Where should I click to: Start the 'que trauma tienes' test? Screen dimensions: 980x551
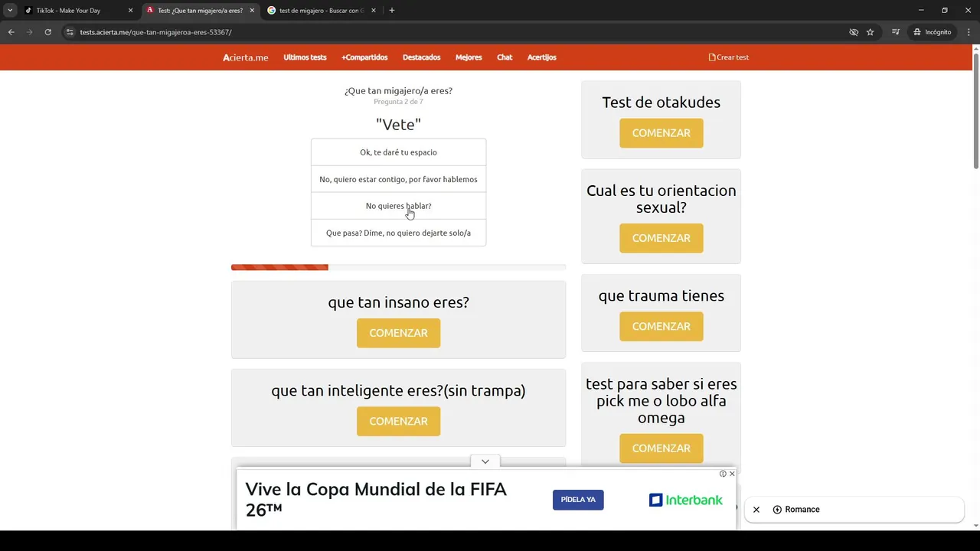(661, 326)
